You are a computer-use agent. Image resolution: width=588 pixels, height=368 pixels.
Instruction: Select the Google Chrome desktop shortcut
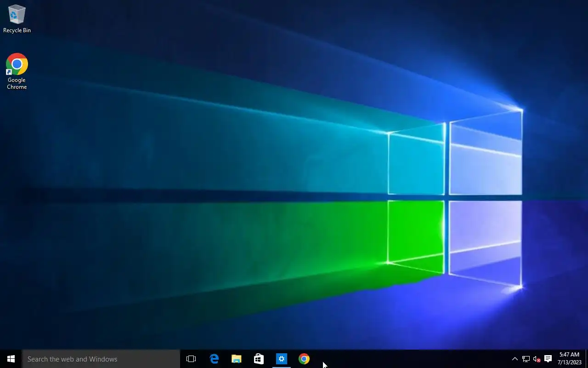pos(17,71)
